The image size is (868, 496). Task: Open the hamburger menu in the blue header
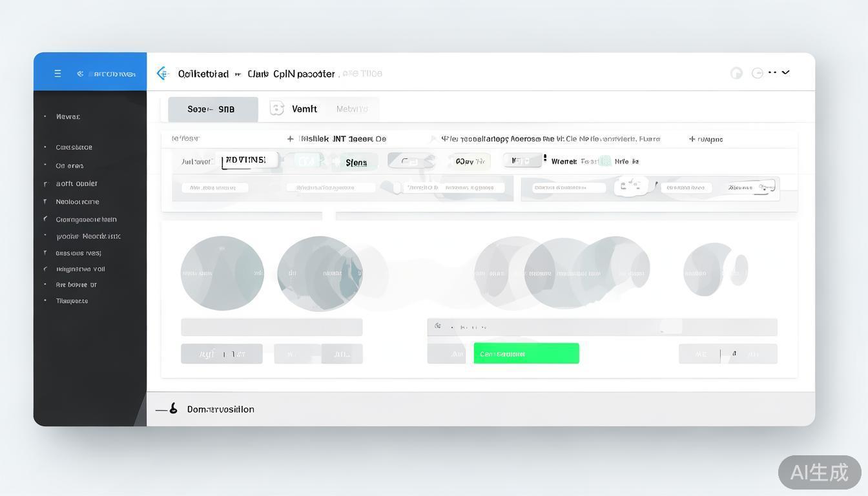(57, 73)
